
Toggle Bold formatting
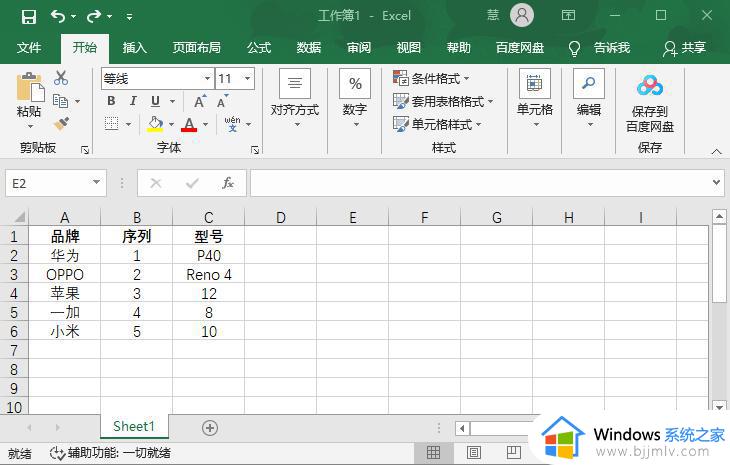111,101
